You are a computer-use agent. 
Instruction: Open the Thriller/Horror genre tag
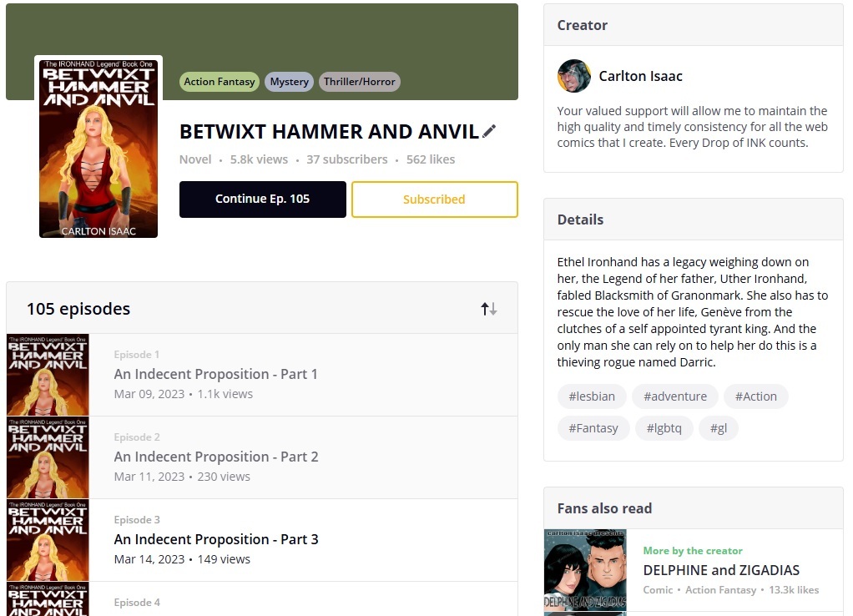360,82
